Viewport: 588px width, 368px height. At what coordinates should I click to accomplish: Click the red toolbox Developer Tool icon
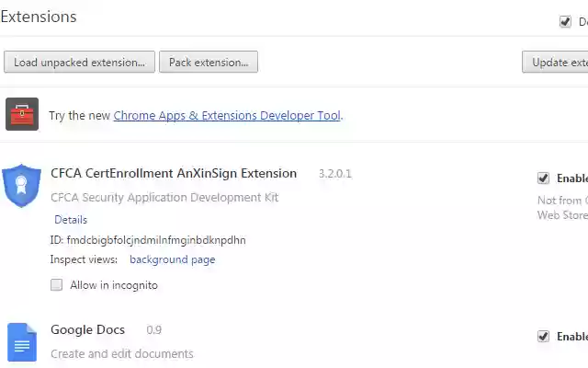tap(22, 114)
